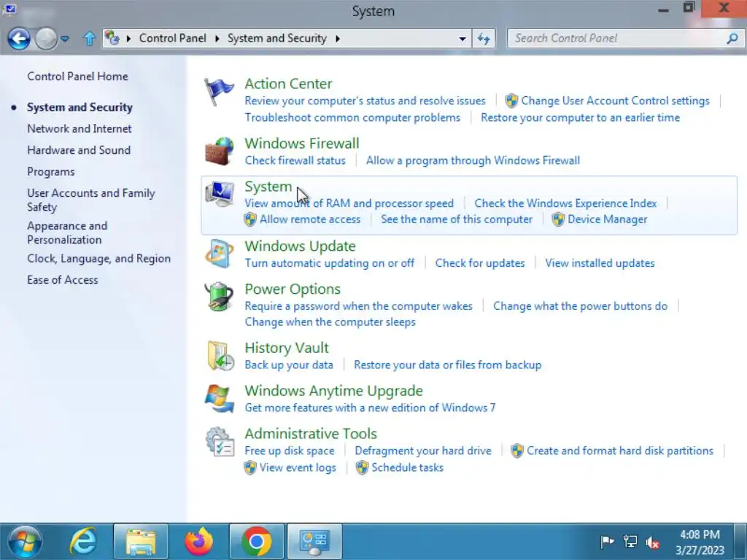Select Control Panel taskbar button
747x560 pixels.
(314, 542)
